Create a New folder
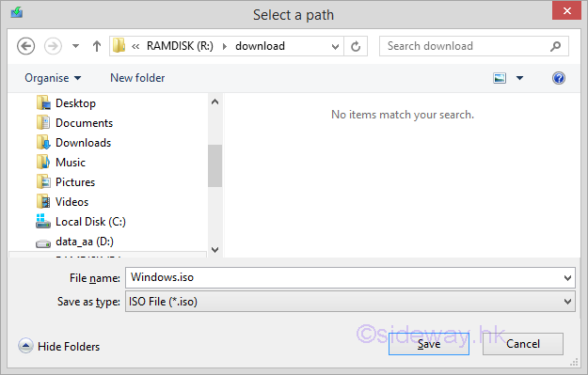The width and height of the screenshot is (588, 375). tap(137, 78)
